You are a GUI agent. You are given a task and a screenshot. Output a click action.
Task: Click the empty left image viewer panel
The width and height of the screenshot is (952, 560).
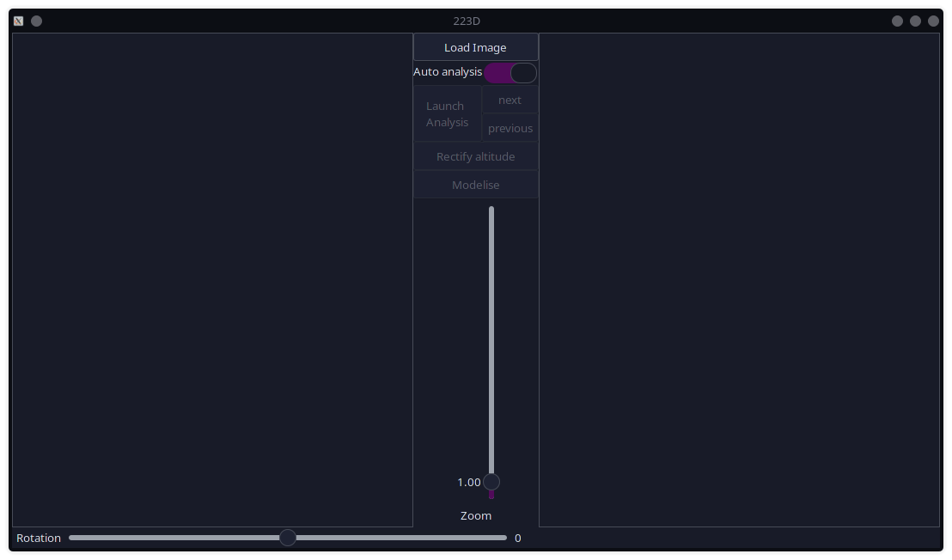click(212, 279)
